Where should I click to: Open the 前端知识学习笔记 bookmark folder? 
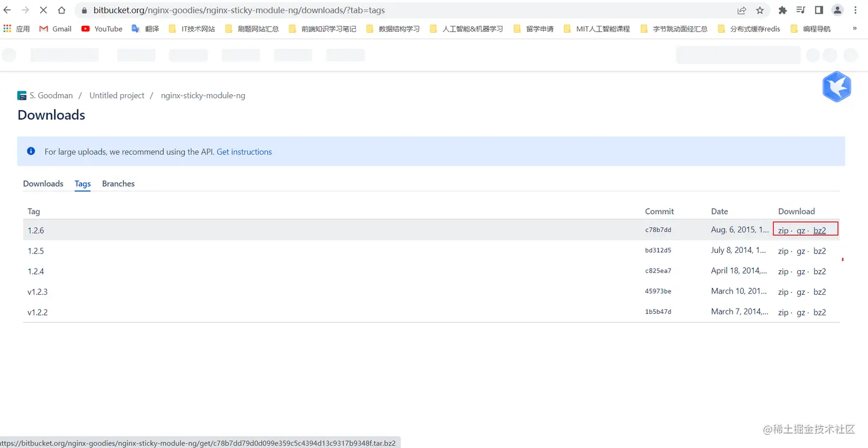(x=322, y=29)
